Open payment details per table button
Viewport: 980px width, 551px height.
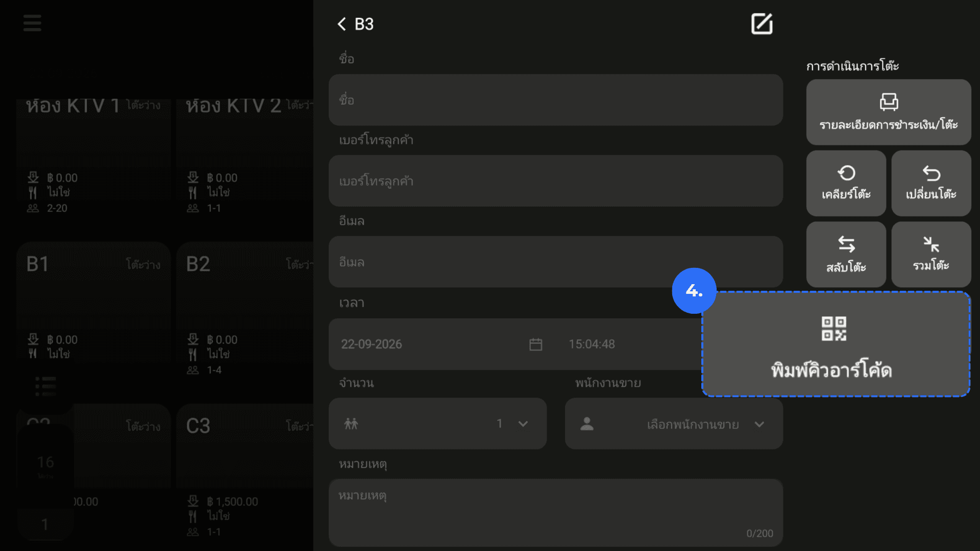pos(888,112)
